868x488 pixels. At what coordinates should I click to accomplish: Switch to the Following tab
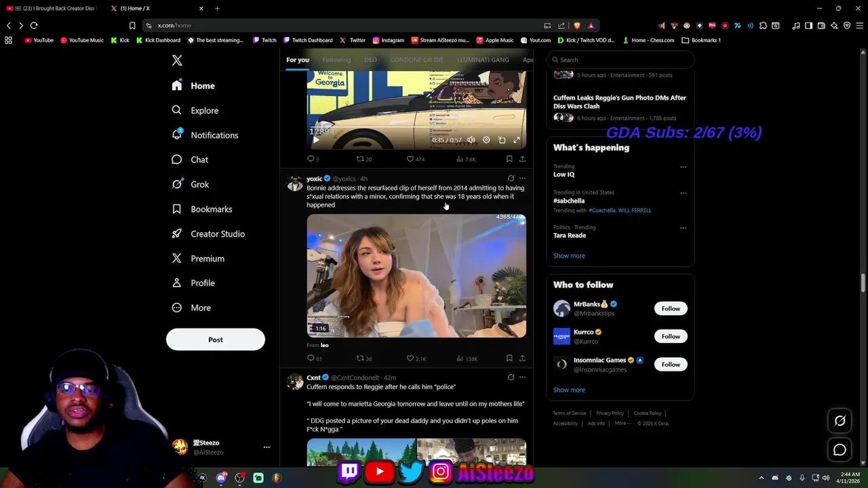pos(336,60)
